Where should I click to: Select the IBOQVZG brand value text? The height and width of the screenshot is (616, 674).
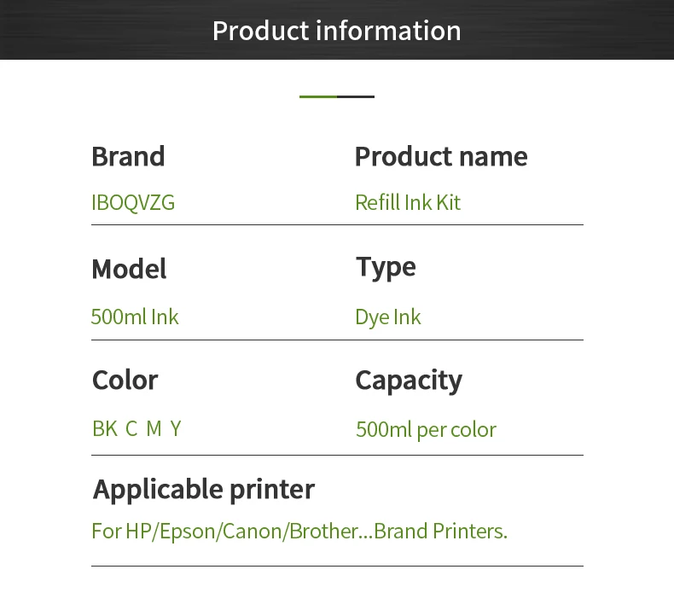point(133,203)
